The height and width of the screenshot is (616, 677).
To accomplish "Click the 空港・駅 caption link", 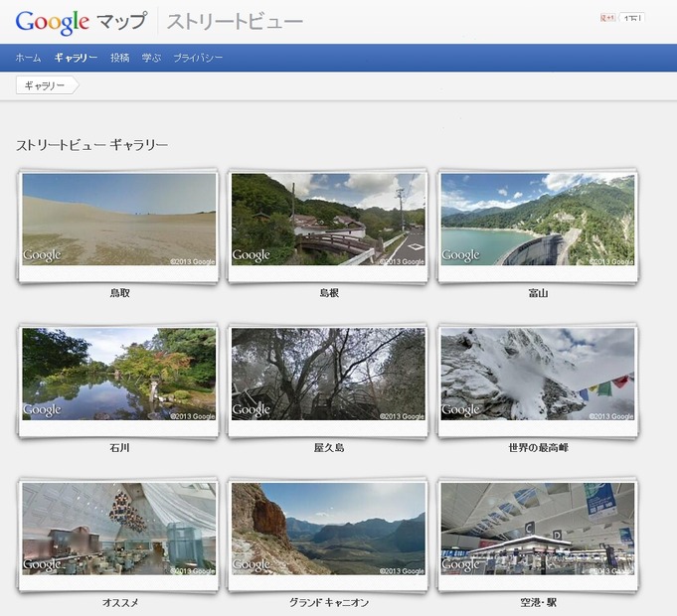I will (x=539, y=603).
